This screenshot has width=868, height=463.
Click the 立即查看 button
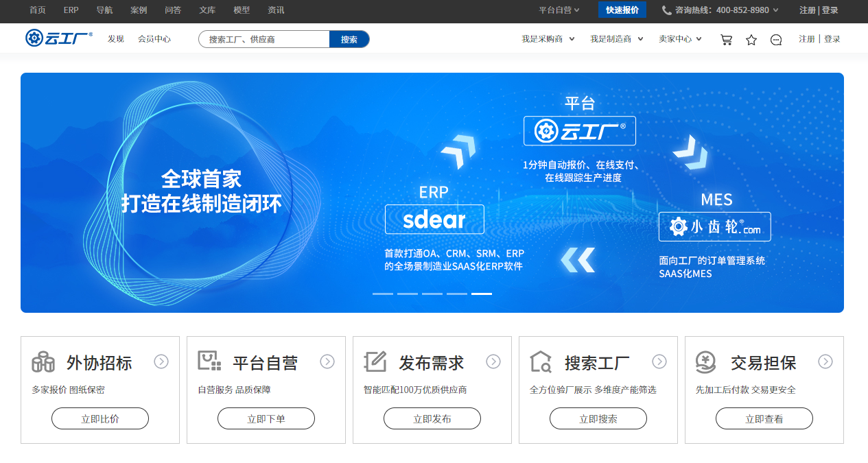click(764, 418)
